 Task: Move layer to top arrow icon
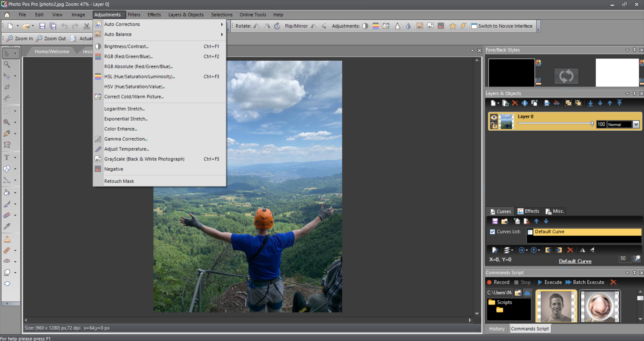pos(620,103)
